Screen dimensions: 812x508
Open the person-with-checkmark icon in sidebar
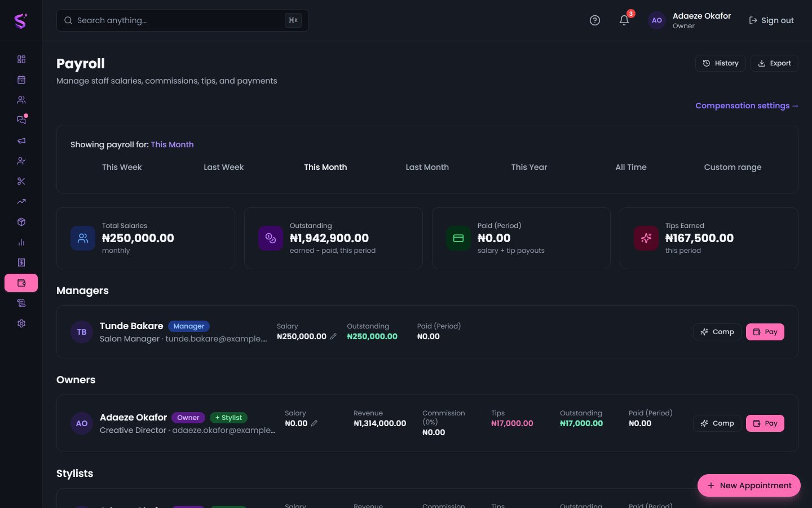coord(21,161)
